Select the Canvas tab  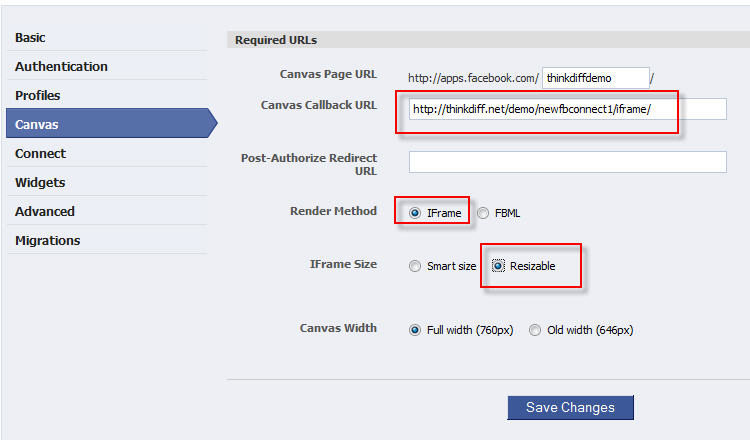(x=111, y=123)
